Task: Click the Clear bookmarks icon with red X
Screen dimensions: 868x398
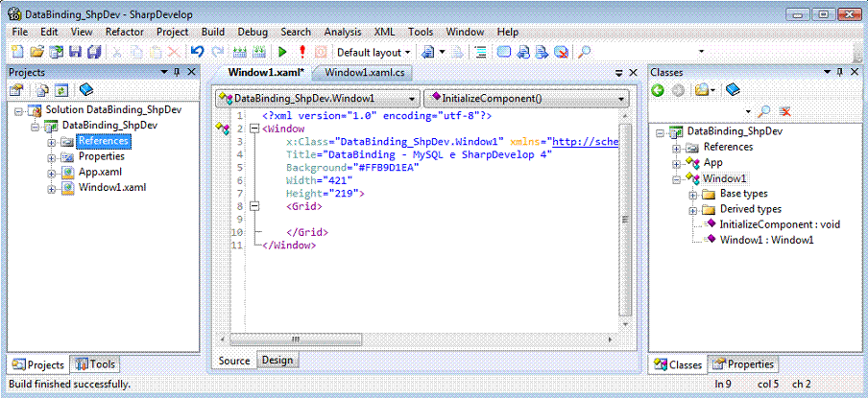Action: [562, 52]
